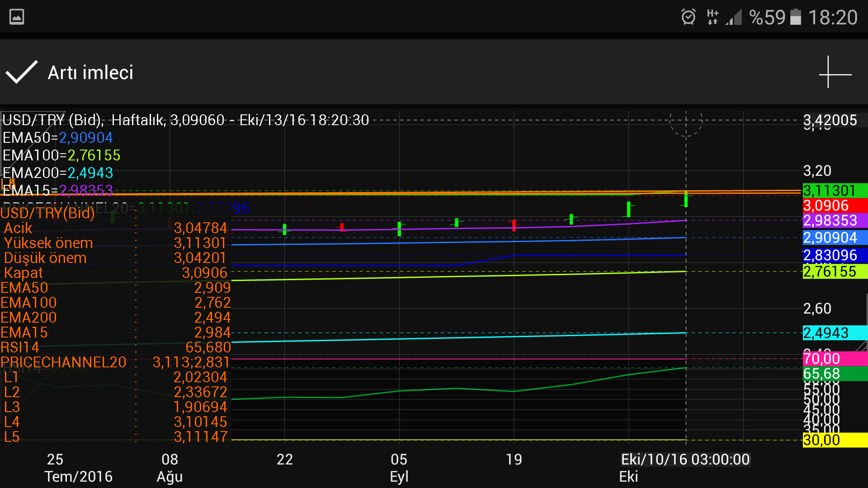Image resolution: width=868 pixels, height=488 pixels.
Task: Tap the Eki/10/16 03:00:00 date marker
Action: point(685,460)
